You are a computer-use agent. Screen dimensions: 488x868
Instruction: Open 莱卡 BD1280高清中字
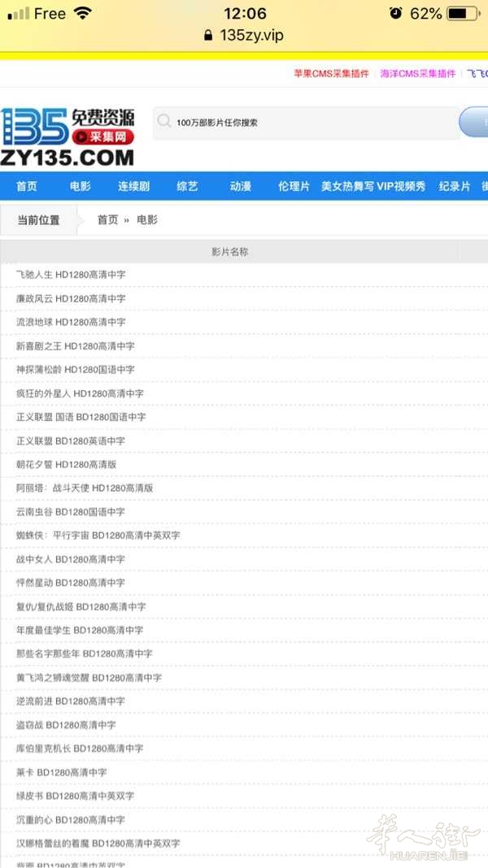(x=62, y=772)
